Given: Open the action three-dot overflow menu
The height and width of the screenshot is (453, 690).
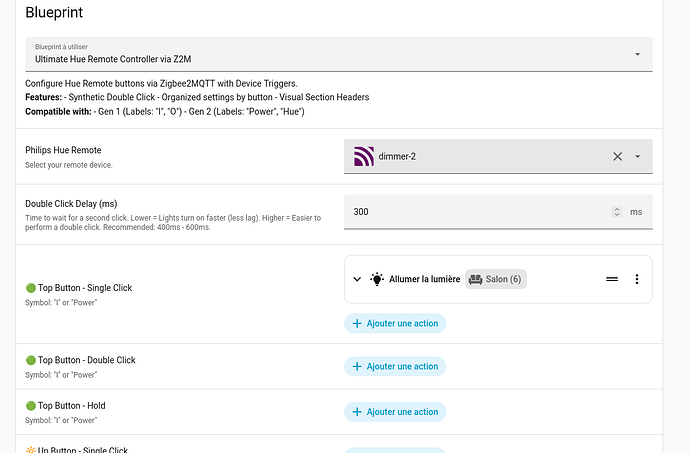Looking at the screenshot, I should (x=636, y=279).
